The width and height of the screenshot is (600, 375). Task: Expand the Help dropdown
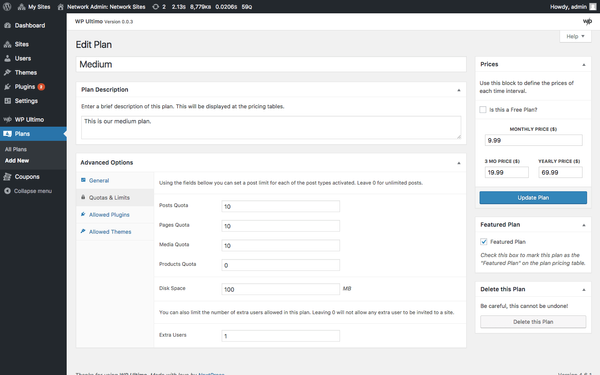576,36
